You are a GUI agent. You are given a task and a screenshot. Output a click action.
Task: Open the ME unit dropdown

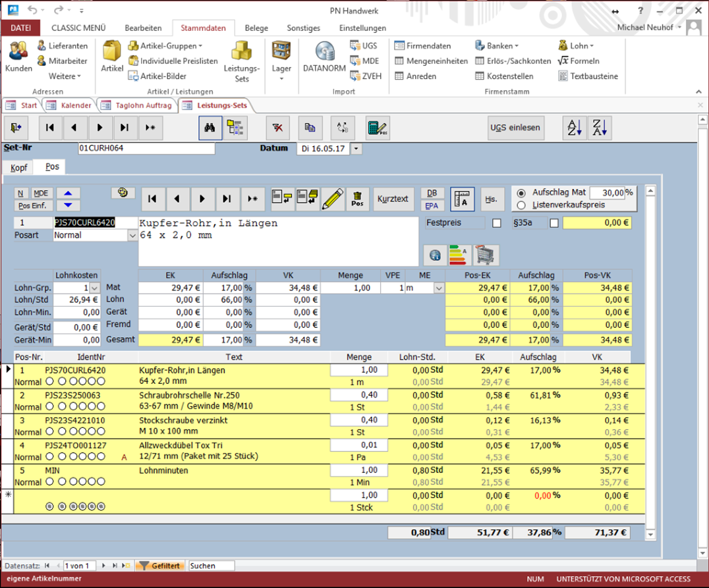pyautogui.click(x=439, y=288)
